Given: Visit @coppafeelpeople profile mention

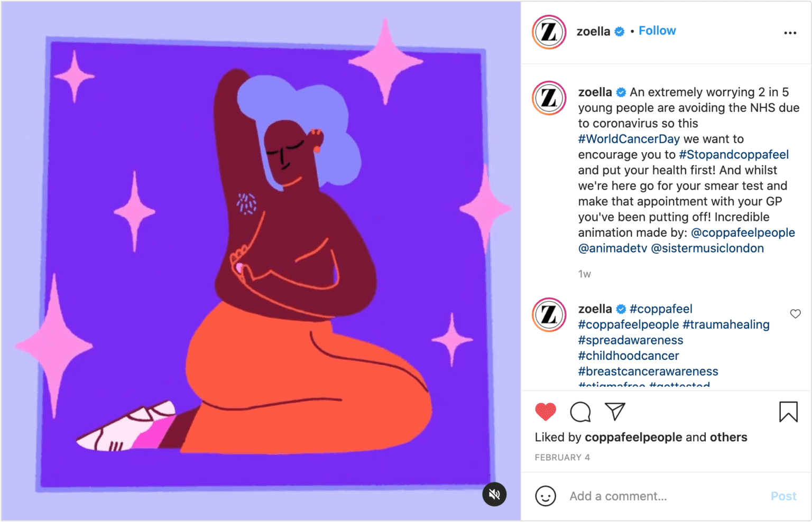Looking at the screenshot, I should [x=743, y=233].
